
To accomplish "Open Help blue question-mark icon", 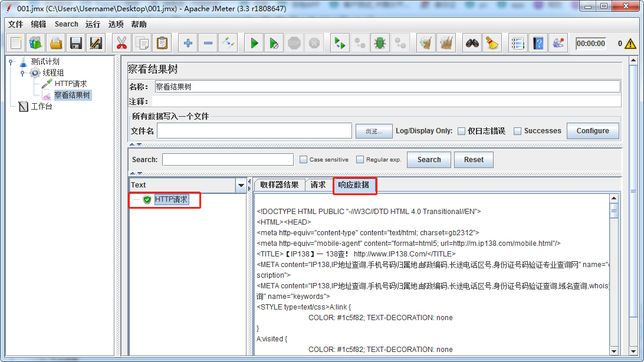I will click(538, 43).
